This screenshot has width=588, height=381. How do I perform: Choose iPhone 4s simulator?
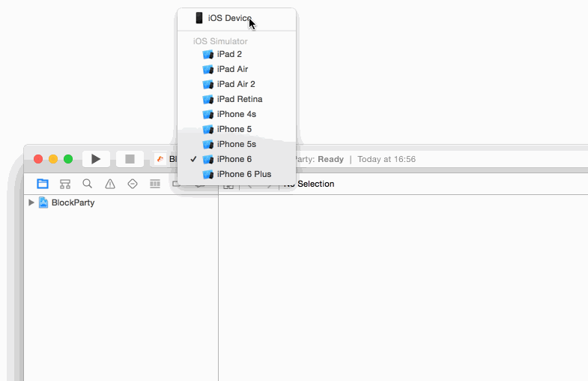coord(237,114)
